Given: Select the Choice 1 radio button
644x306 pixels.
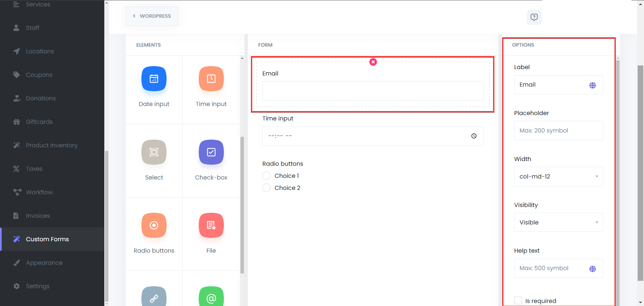Looking at the screenshot, I should 267,176.
